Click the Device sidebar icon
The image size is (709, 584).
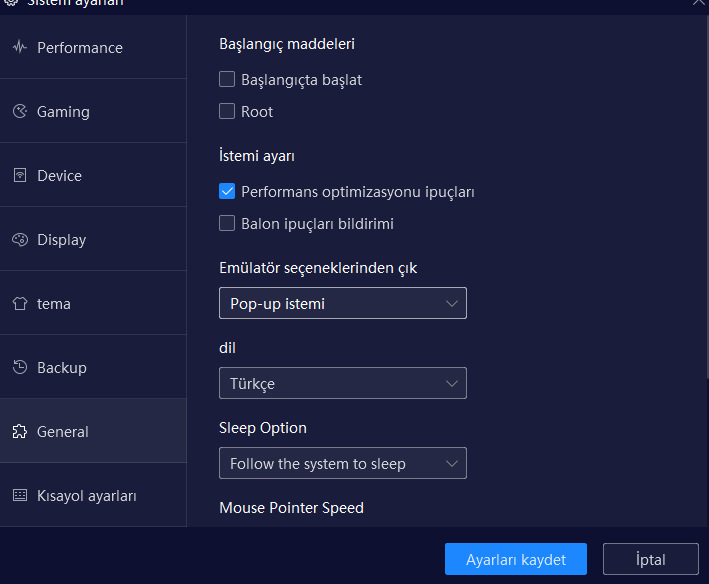(19, 175)
